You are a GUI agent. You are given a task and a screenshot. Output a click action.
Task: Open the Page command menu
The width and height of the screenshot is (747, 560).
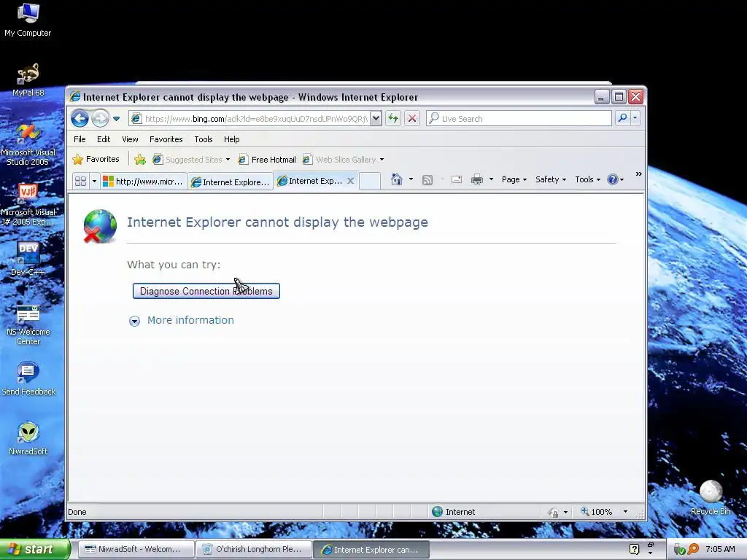coord(514,179)
